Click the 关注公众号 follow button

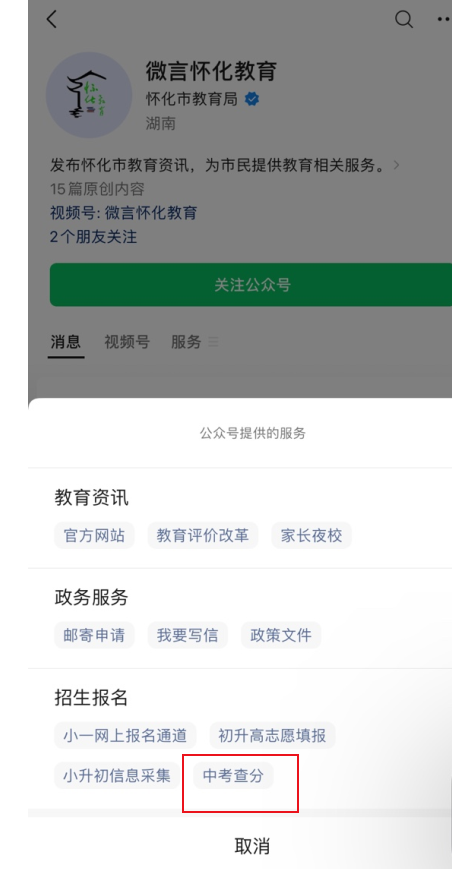(x=251, y=285)
